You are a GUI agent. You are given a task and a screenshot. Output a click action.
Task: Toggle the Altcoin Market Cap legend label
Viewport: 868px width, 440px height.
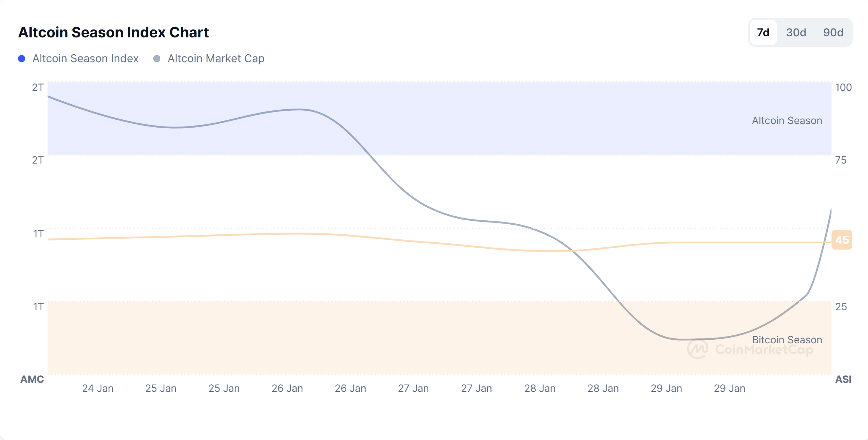coord(216,59)
